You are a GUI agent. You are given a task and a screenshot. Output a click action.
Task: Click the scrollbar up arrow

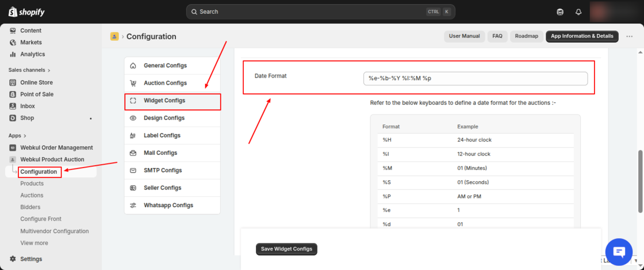641,52
